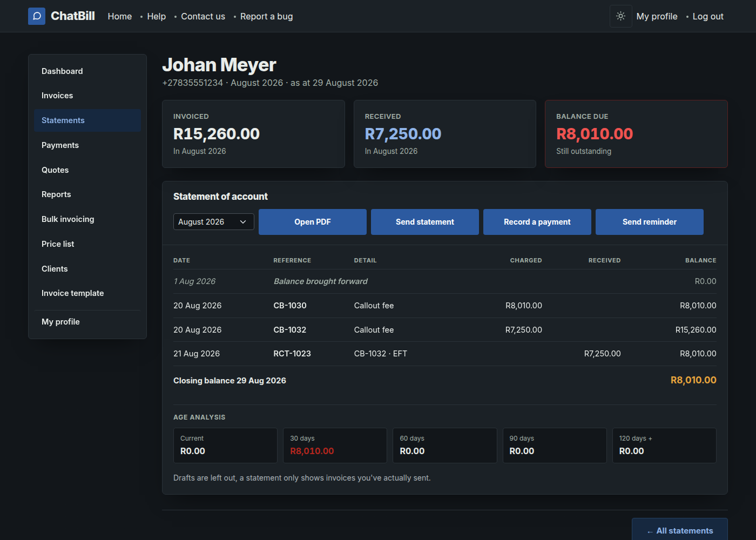Click the CB-1032 · EFT detail cell
The width and height of the screenshot is (756, 540).
click(381, 354)
